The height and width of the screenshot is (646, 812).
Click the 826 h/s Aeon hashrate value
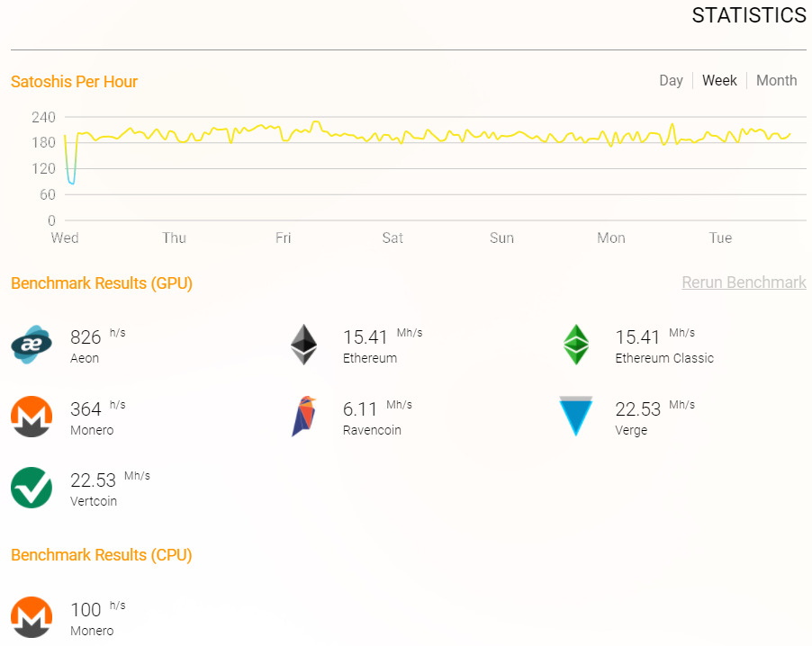click(86, 337)
